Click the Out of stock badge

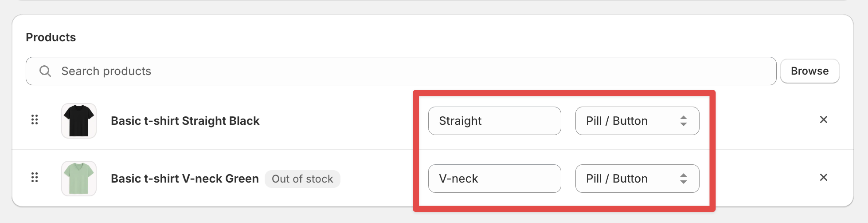click(302, 179)
